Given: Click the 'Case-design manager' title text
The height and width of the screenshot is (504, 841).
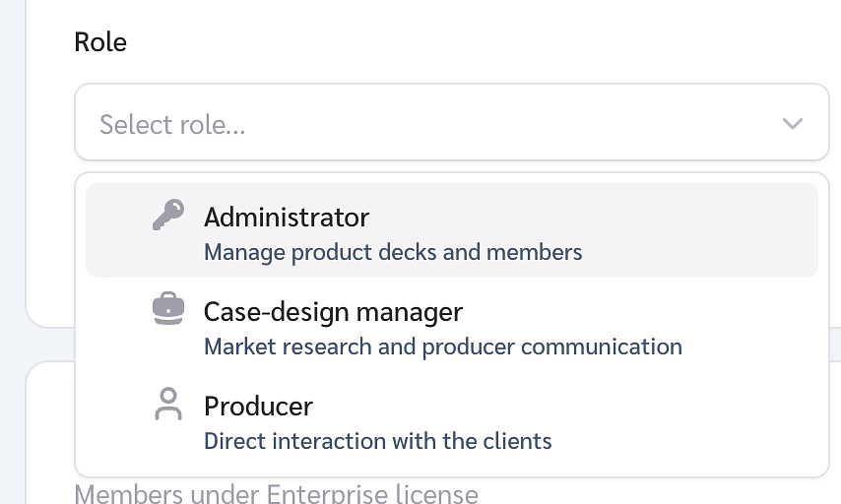Looking at the screenshot, I should (333, 311).
